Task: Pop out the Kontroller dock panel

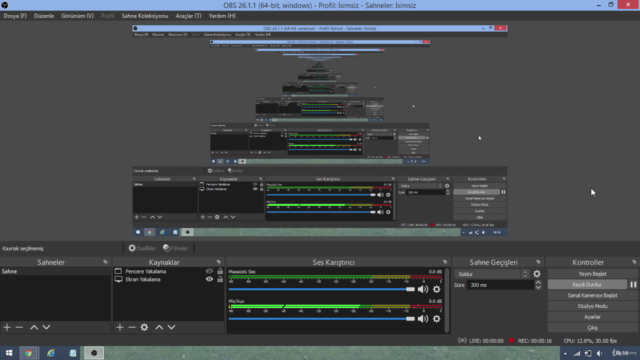Action: point(634,262)
